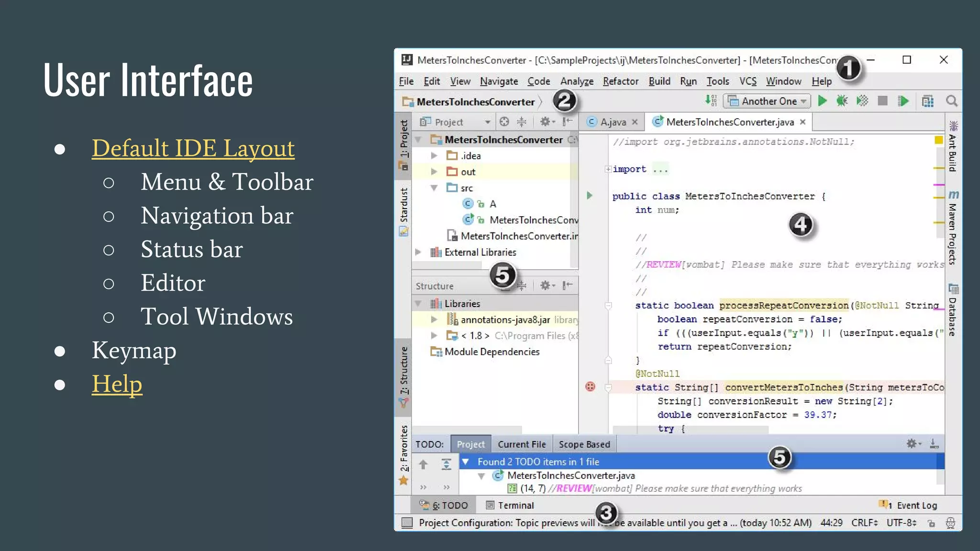Open the CRLF line separator selector
This screenshot has height=551, width=980.
[x=865, y=523]
